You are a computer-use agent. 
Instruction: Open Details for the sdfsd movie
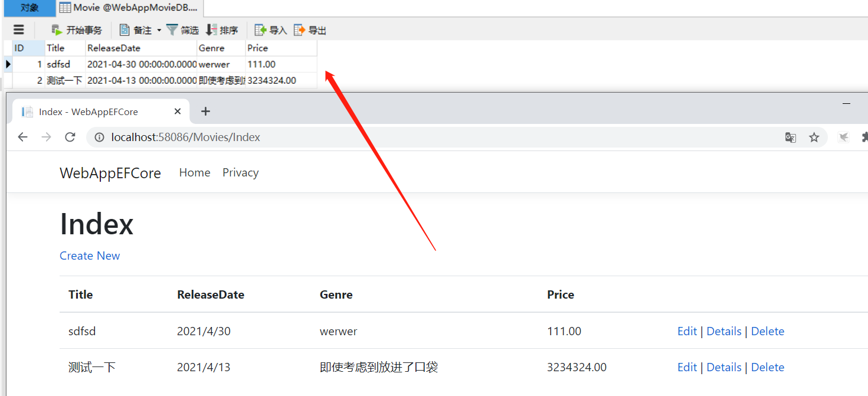tap(724, 331)
